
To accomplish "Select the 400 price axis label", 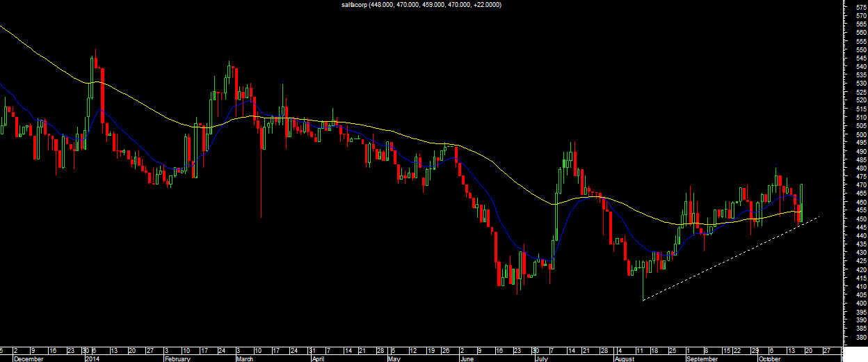I will (862, 303).
